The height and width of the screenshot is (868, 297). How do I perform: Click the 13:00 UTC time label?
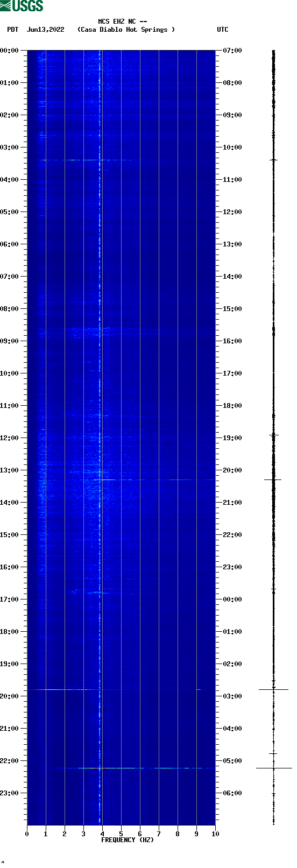(x=232, y=244)
